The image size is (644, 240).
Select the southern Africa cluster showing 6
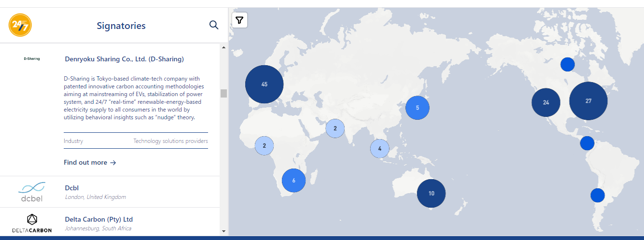pos(294,181)
